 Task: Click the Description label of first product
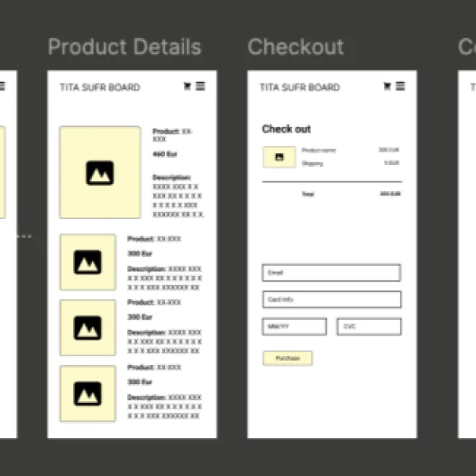(x=172, y=177)
